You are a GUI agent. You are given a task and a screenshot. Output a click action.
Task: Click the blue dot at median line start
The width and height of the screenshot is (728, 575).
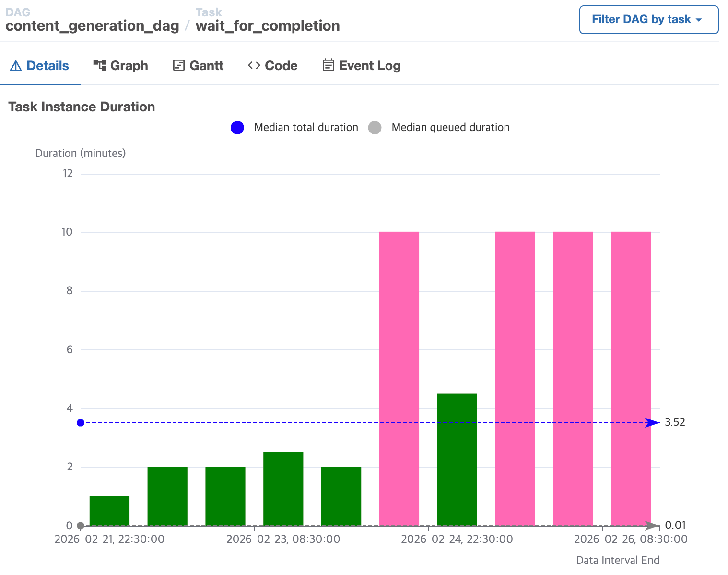click(81, 423)
